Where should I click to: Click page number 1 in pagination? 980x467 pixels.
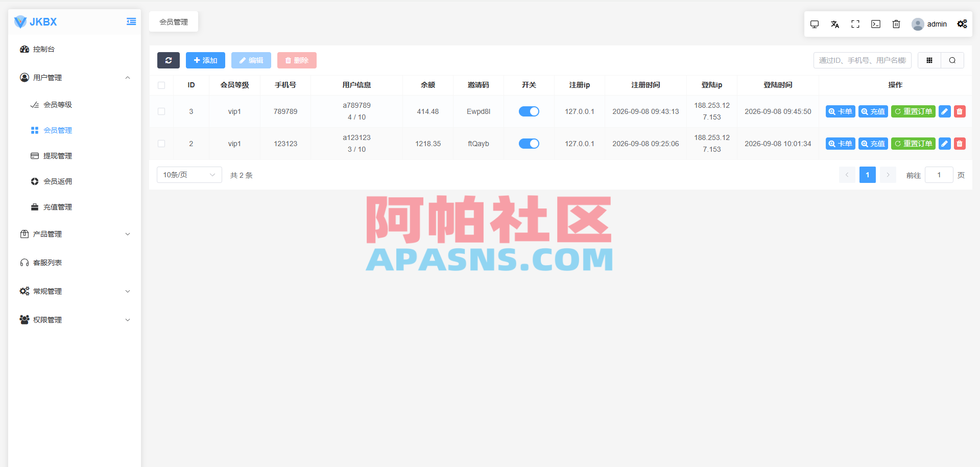(x=867, y=175)
